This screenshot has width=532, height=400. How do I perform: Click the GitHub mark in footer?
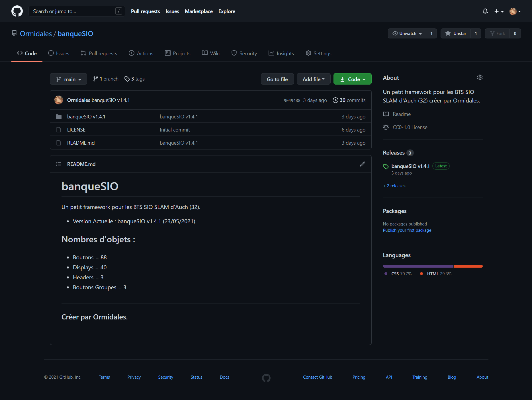266,378
